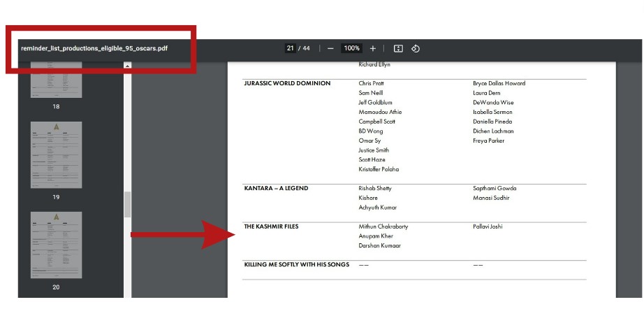The height and width of the screenshot is (309, 644).
Task: Click the name Anupam Kher
Action: (x=375, y=236)
